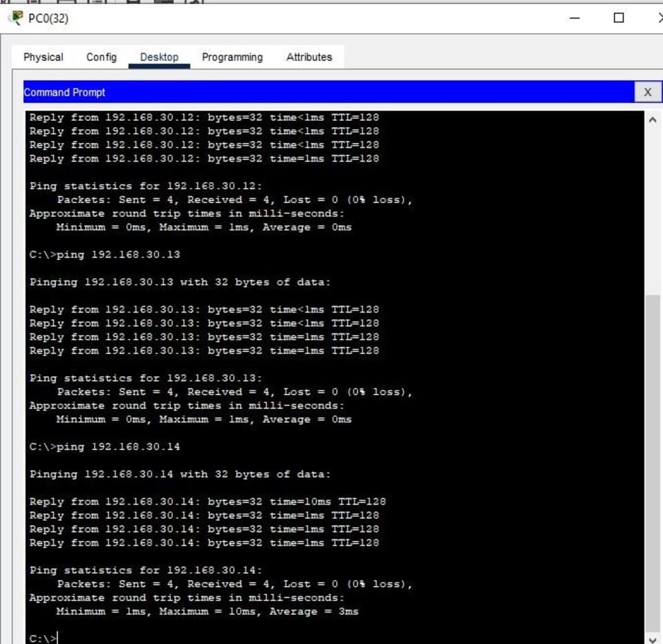663x644 pixels.
Task: Maximize the PC0 window
Action: point(618,17)
